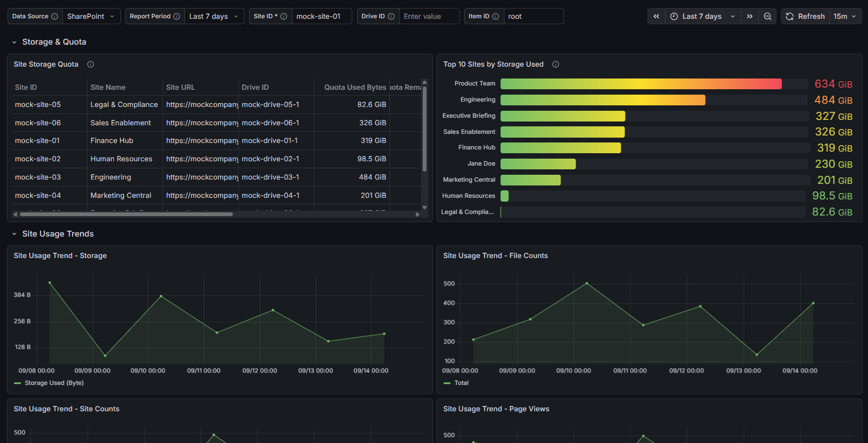Click the Site ID info icon
868x443 pixels.
283,16
